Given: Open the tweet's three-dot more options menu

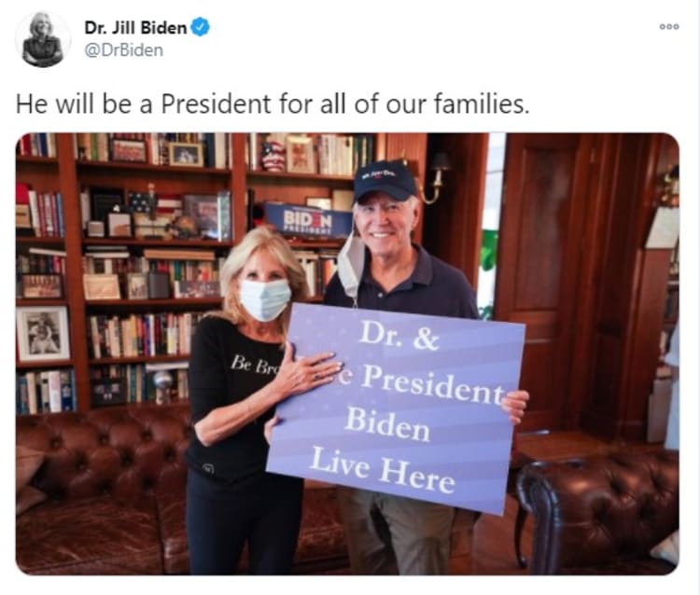Looking at the screenshot, I should pos(669,27).
